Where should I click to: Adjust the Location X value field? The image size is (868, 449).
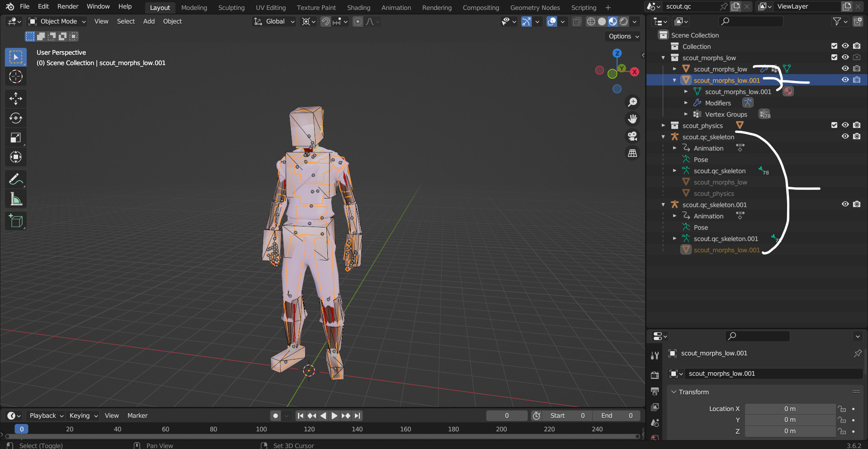click(790, 408)
